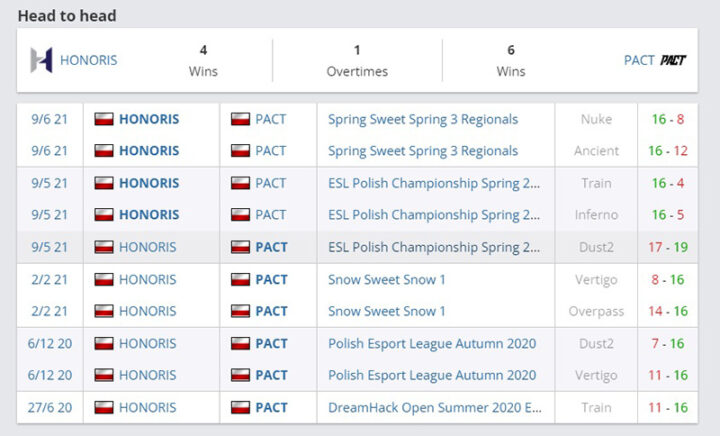Click bold PACT winner in Overpass row

[271, 311]
